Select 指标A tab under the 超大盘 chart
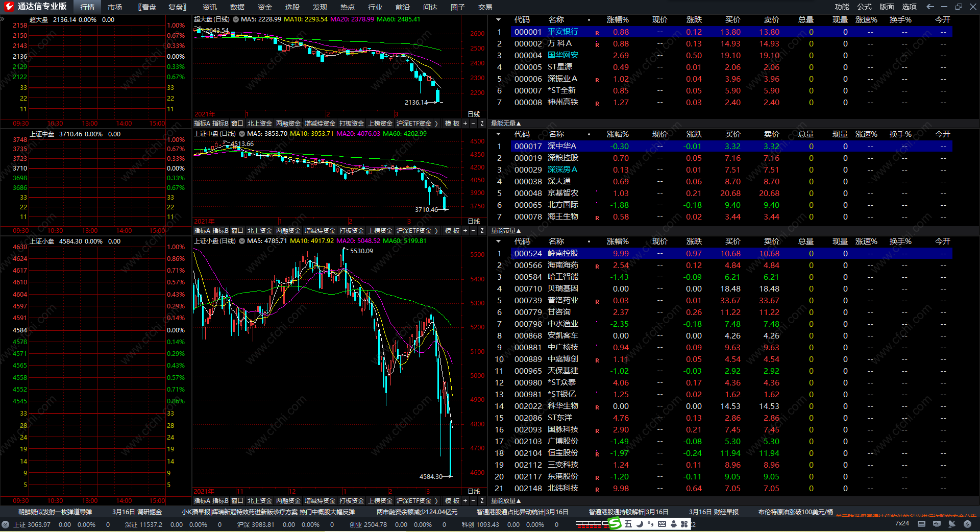This screenshot has width=980, height=532. 202,124
